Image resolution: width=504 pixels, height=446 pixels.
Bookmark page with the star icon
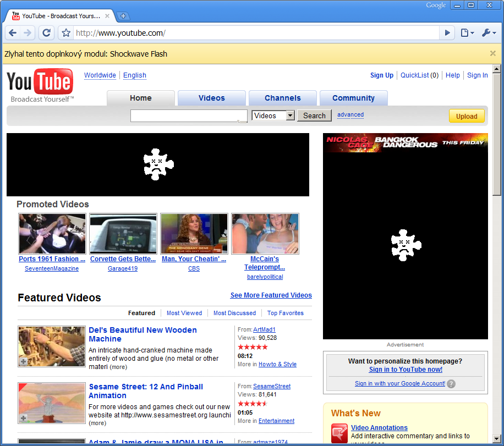66,33
